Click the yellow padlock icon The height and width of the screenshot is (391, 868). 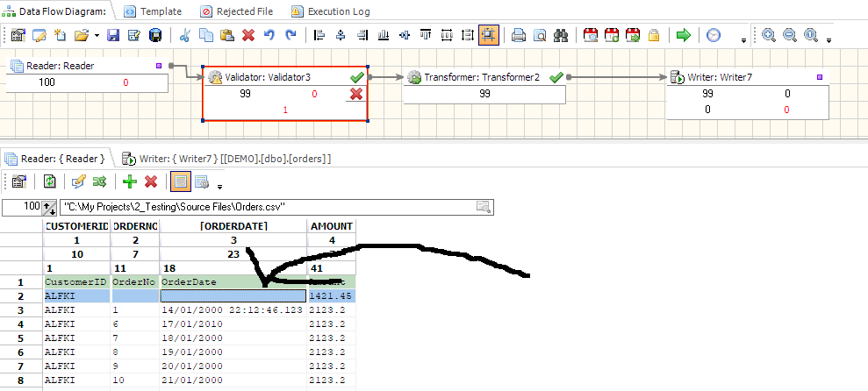pyautogui.click(x=654, y=35)
